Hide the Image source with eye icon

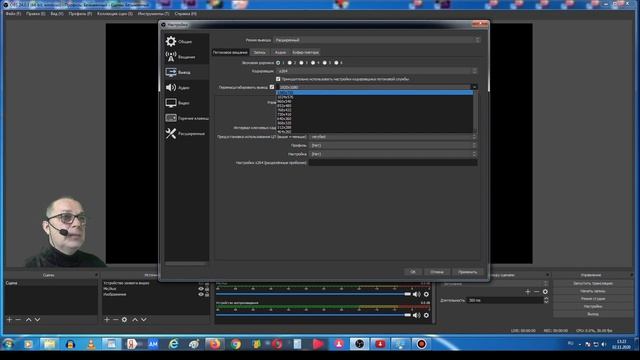click(201, 294)
